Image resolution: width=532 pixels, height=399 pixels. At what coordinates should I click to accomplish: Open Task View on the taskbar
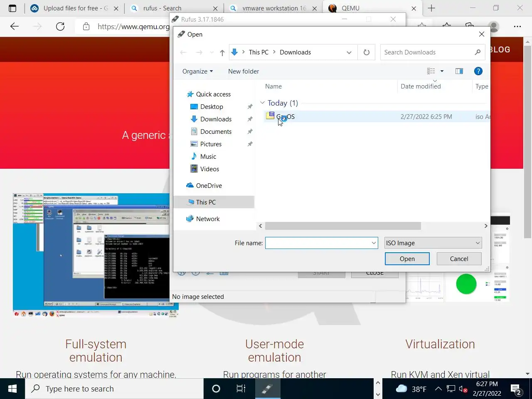point(241,389)
